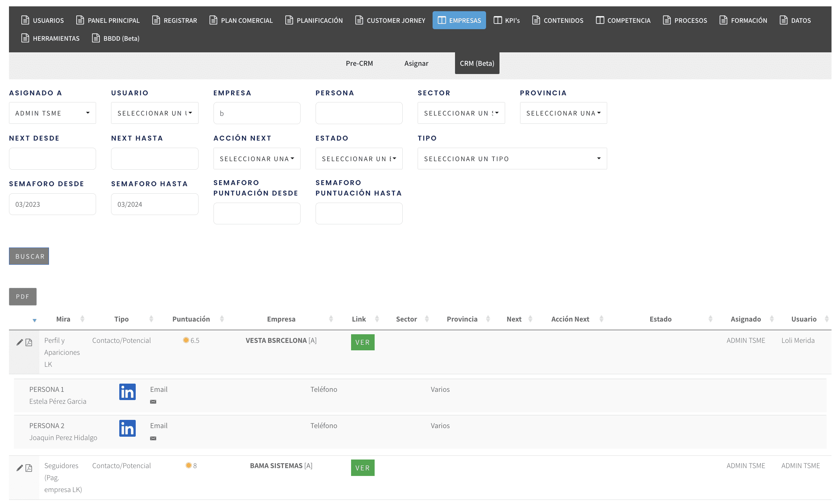836x504 pixels.
Task: Click the email envelope icon for Persona 1
Action: coord(153,402)
